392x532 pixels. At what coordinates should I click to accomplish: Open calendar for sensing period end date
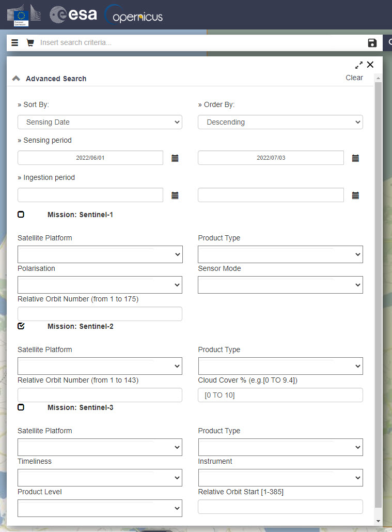point(355,158)
